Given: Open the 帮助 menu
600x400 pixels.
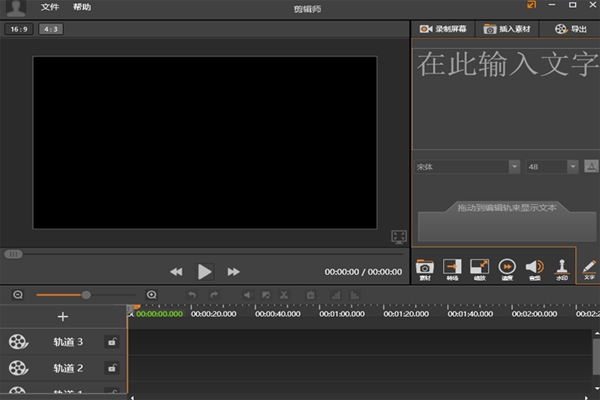Looking at the screenshot, I should [82, 7].
